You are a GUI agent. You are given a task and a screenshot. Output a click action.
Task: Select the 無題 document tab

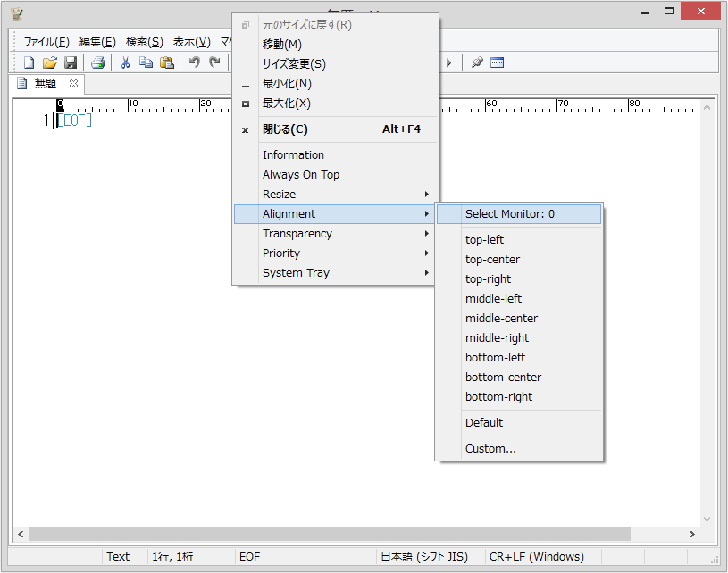(x=45, y=84)
